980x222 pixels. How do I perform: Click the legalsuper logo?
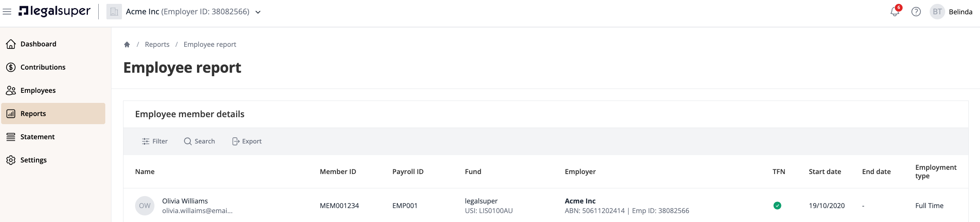55,12
